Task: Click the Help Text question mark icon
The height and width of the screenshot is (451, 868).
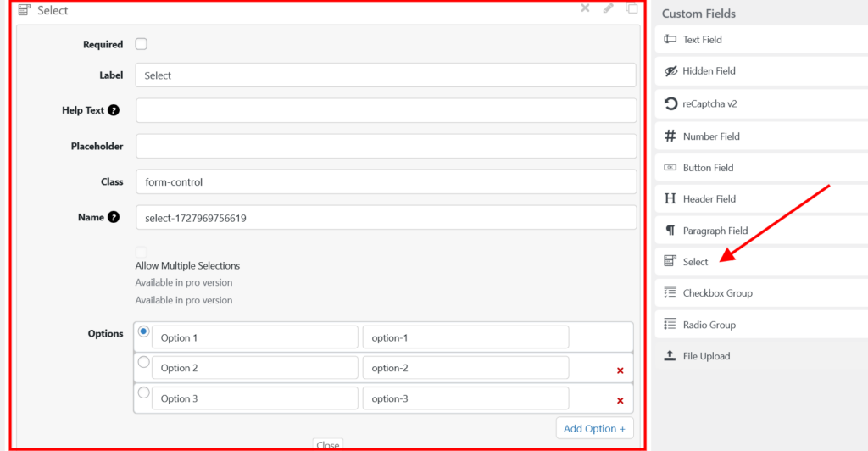Action: 114,110
